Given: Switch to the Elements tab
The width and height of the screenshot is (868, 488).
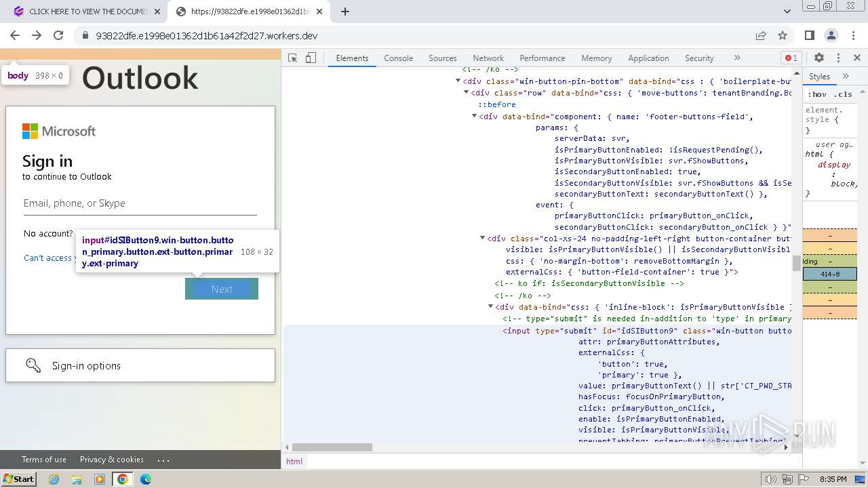Looking at the screenshot, I should (352, 58).
